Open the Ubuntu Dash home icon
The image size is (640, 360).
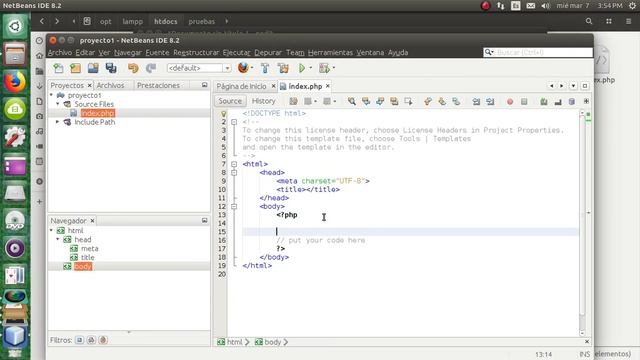point(15,27)
